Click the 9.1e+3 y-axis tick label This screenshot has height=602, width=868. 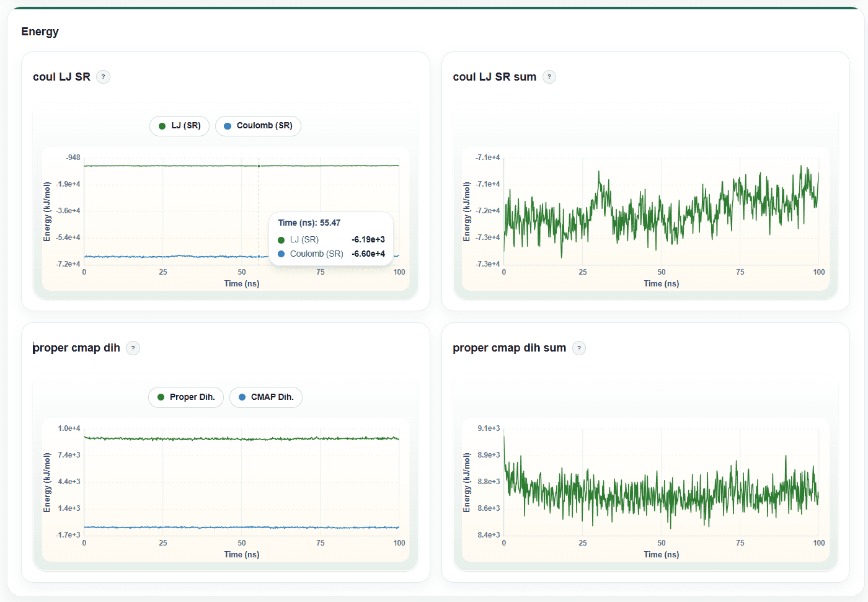click(x=489, y=428)
